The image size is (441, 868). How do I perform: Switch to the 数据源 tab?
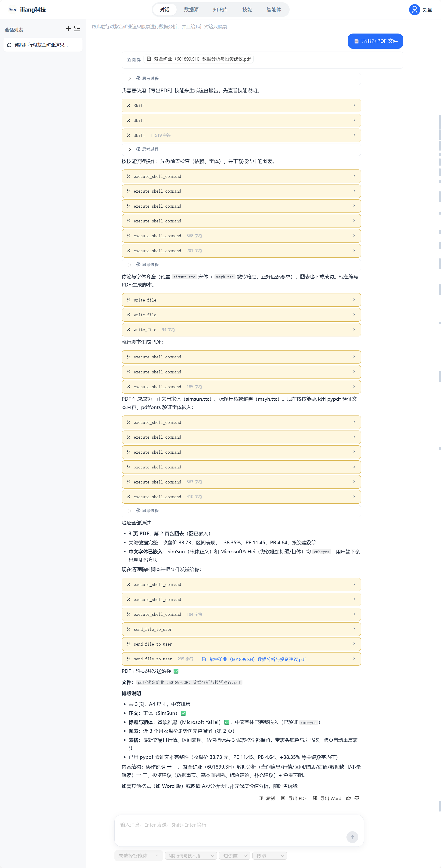point(191,9)
